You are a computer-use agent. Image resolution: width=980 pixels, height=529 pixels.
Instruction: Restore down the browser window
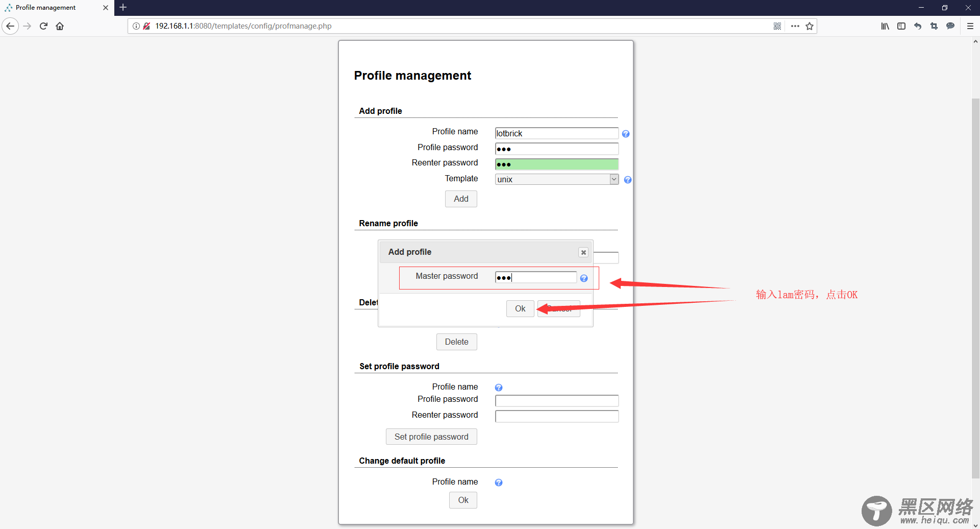tap(945, 8)
